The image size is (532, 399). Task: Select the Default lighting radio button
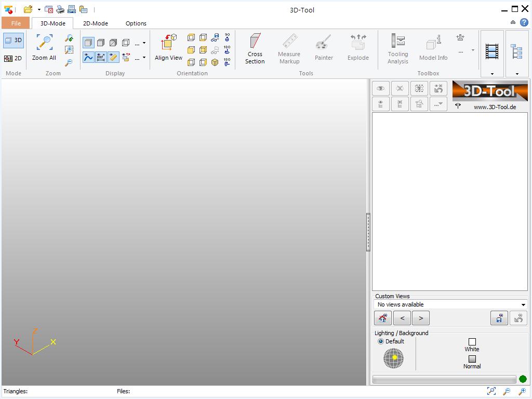380,341
